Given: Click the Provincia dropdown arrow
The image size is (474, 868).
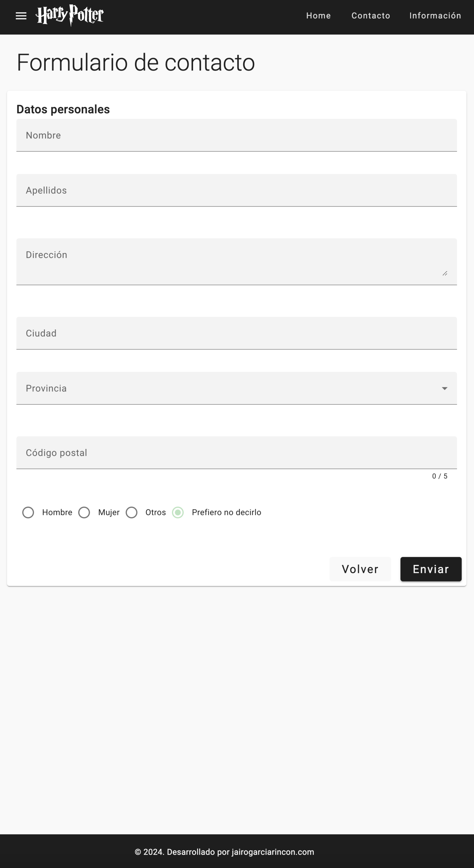Looking at the screenshot, I should pos(445,388).
